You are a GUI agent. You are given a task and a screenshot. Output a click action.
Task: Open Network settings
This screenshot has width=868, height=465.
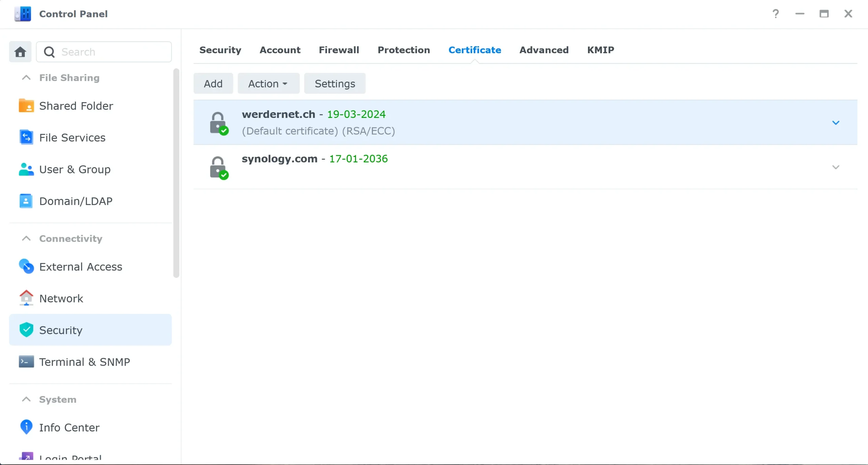tap(61, 299)
